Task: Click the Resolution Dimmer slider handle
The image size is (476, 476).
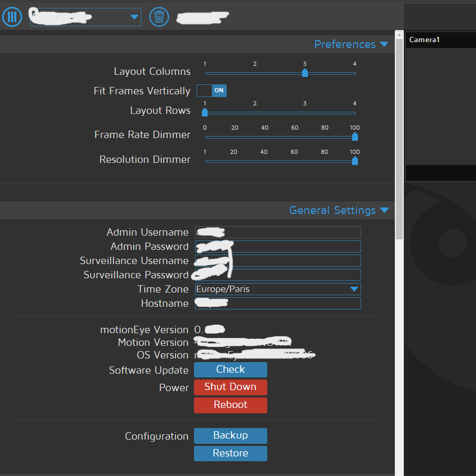Action: click(355, 161)
